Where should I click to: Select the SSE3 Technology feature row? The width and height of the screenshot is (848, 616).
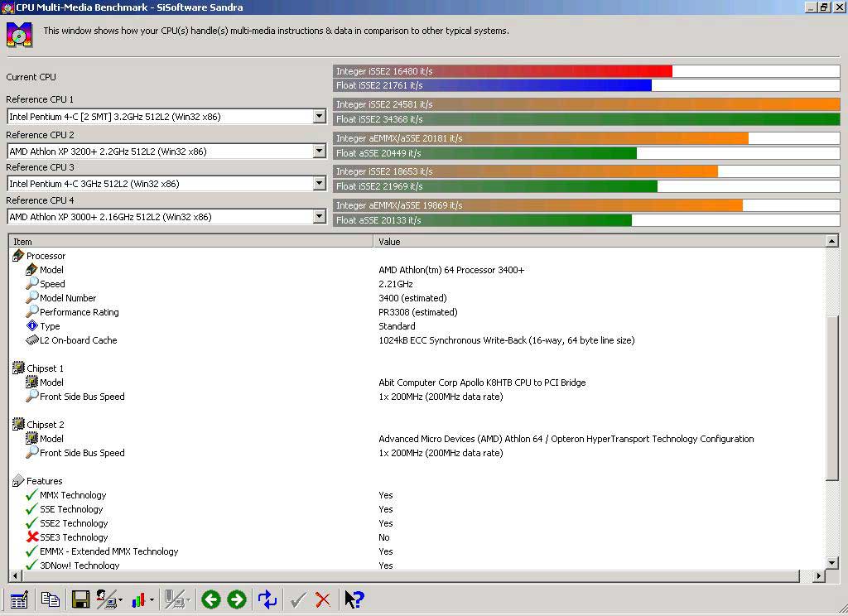pos(74,537)
